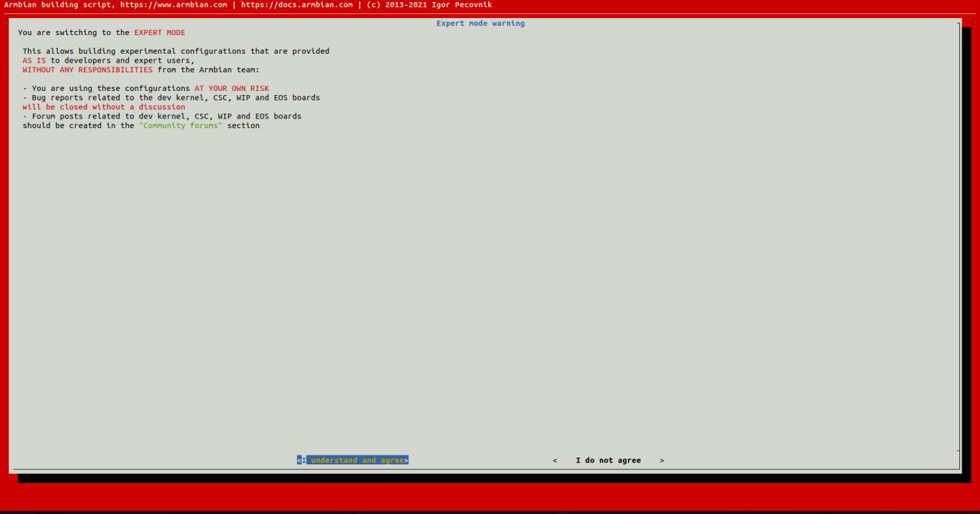
Task: Open the www.armbian.com URL in header
Action: [174, 5]
